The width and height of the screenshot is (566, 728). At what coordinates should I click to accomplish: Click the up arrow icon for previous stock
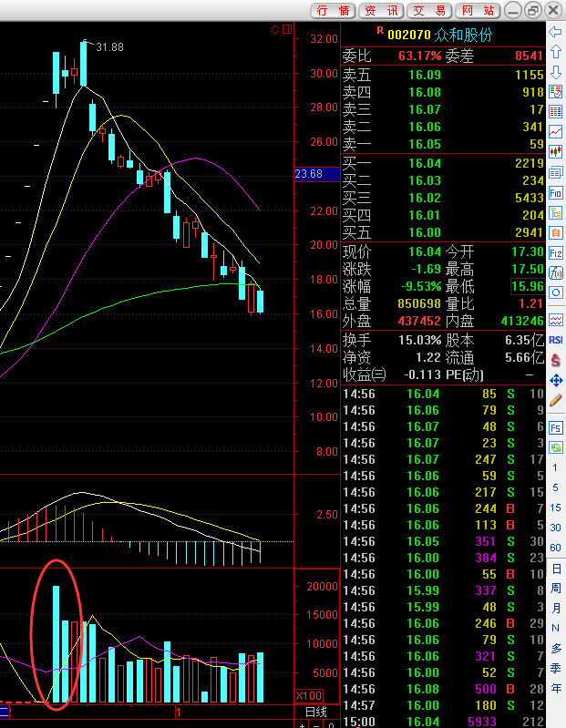[x=556, y=52]
